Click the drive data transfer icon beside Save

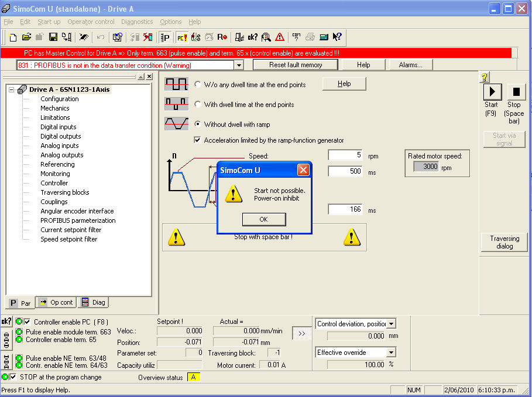click(x=67, y=37)
